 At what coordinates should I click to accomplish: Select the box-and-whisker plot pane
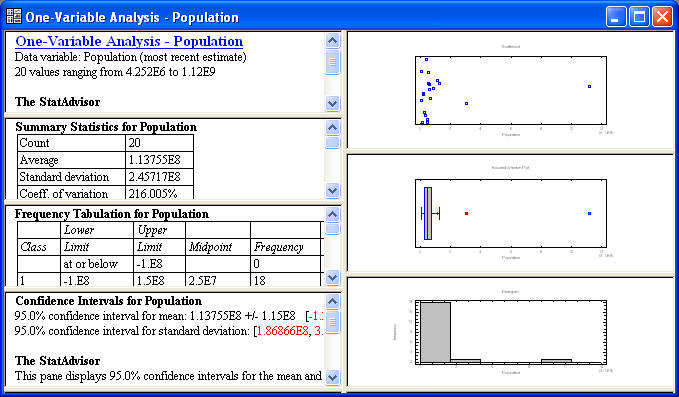[511, 213]
